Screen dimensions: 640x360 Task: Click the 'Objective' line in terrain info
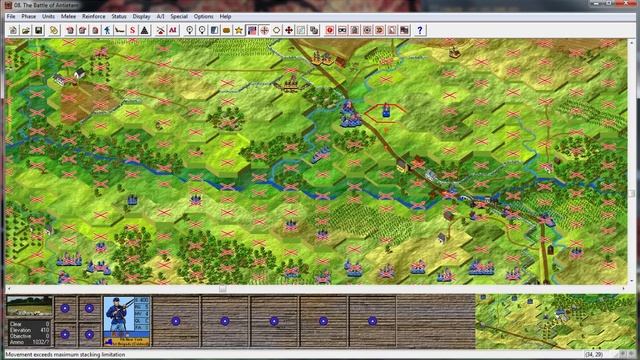(29, 336)
